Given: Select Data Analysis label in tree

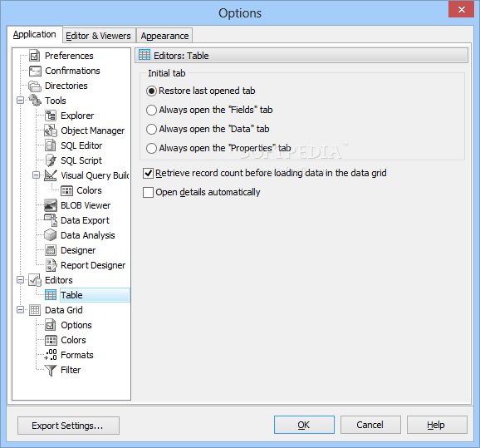Looking at the screenshot, I should pyautogui.click(x=88, y=235).
